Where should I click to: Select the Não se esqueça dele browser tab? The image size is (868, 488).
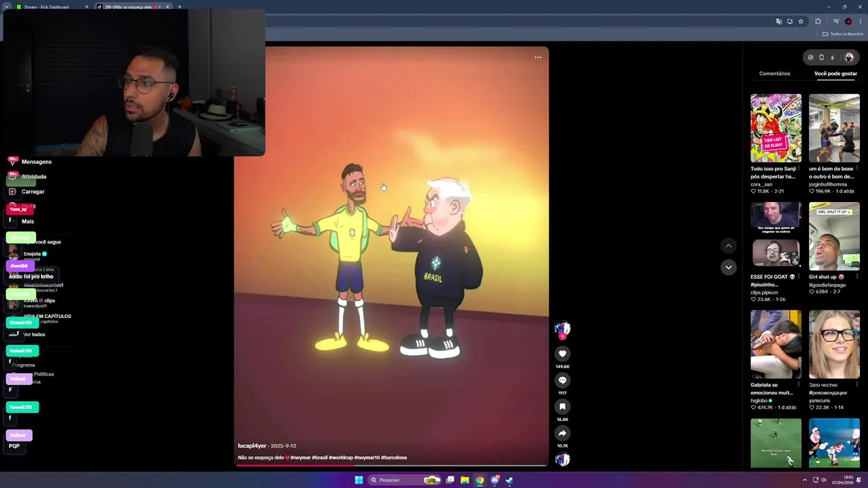133,7
